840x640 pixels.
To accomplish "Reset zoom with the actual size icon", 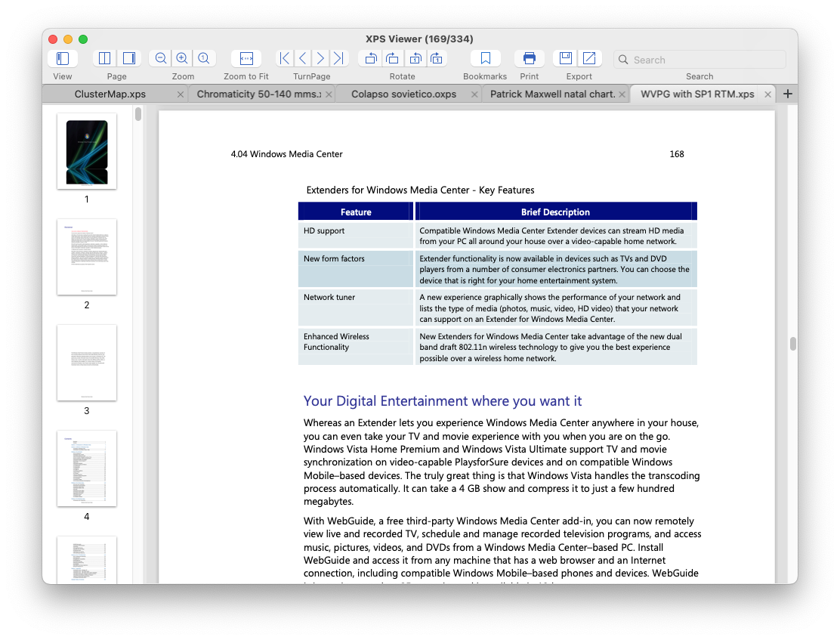I will 203,58.
